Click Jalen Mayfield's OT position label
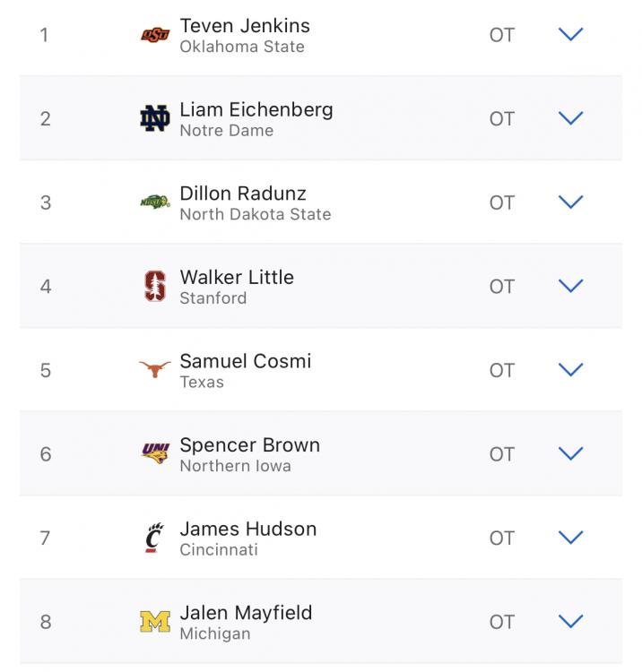The image size is (642, 672). point(502,622)
